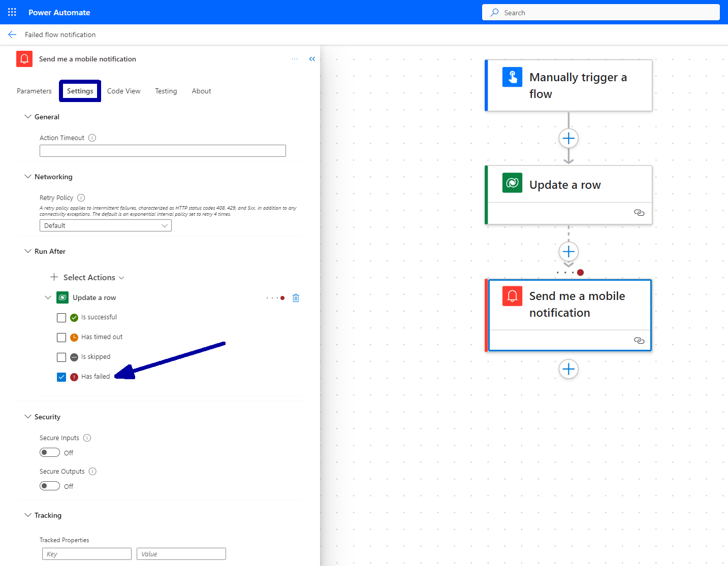Click the Failed flow notification title
The height and width of the screenshot is (566, 728).
pos(60,35)
